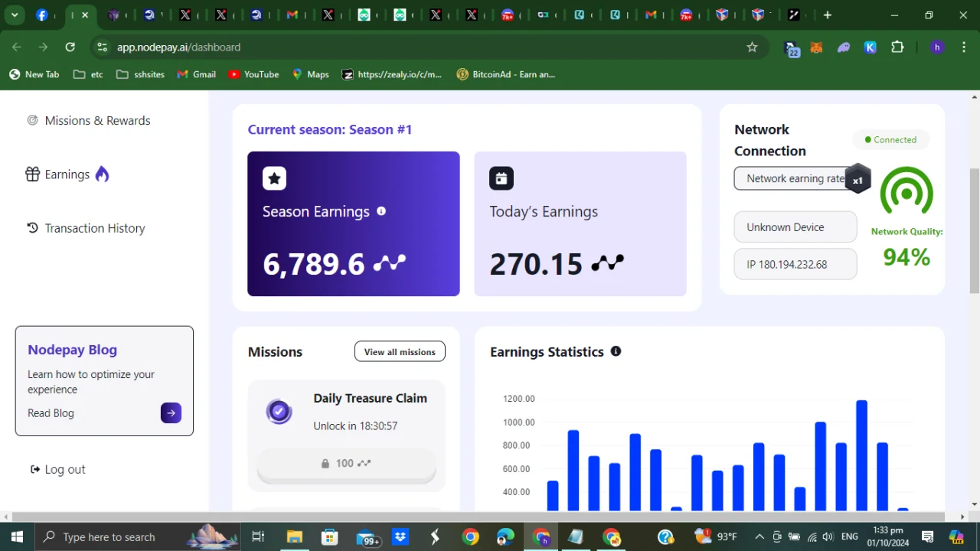Viewport: 980px width, 551px height.
Task: Click the Season Earnings value 6,789.6
Action: pos(314,264)
